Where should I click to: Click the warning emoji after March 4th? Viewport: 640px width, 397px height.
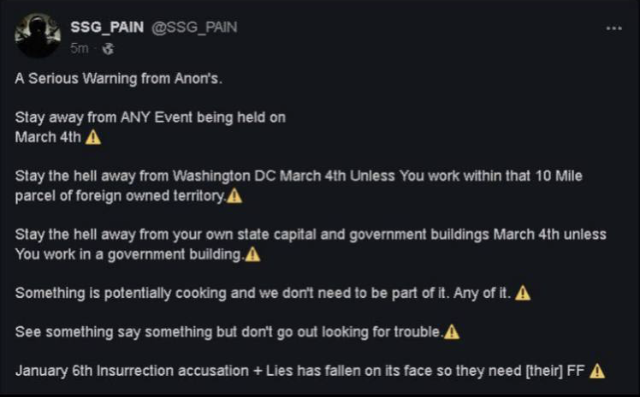[93, 138]
